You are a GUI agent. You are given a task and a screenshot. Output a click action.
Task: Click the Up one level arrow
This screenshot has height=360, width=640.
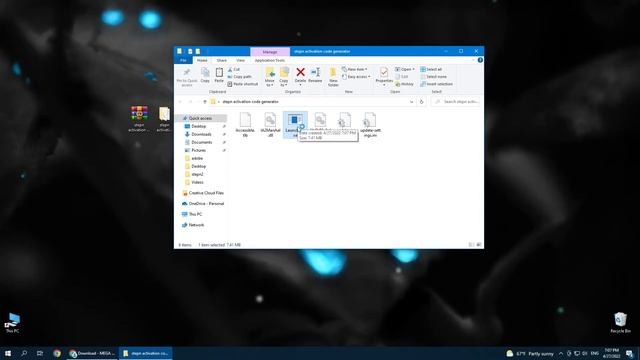(204, 102)
